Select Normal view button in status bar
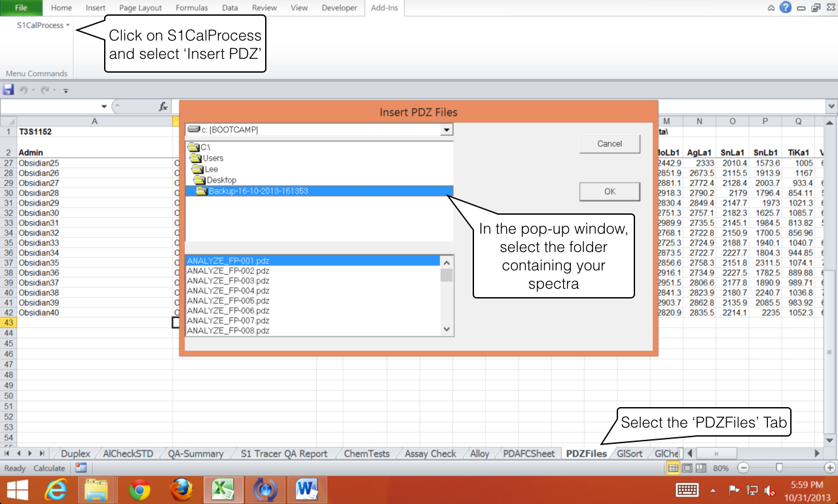Viewport: 838px width, 504px height. pyautogui.click(x=673, y=468)
